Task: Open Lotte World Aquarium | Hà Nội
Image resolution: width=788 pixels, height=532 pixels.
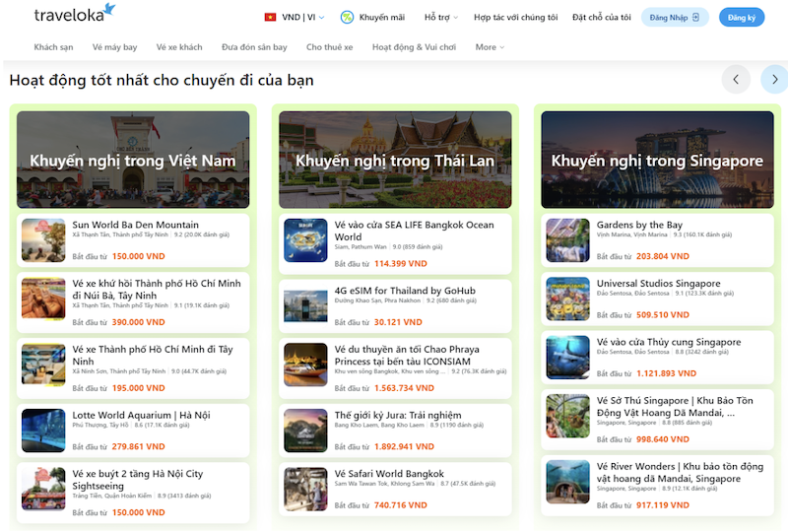Action: click(x=141, y=415)
